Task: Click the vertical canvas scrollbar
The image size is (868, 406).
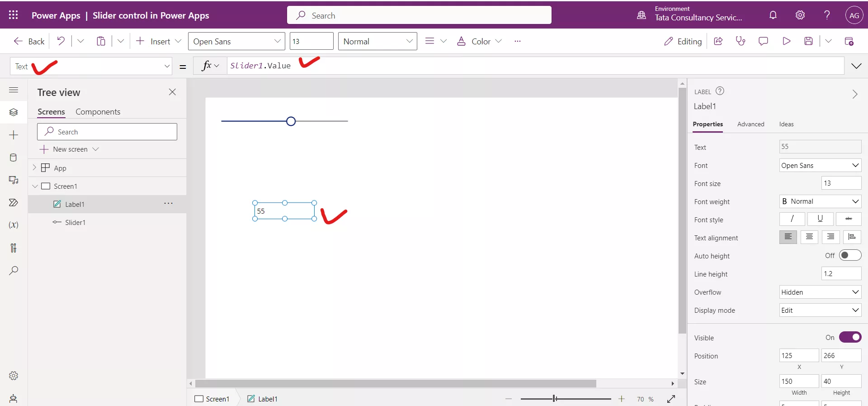Action: (x=682, y=210)
